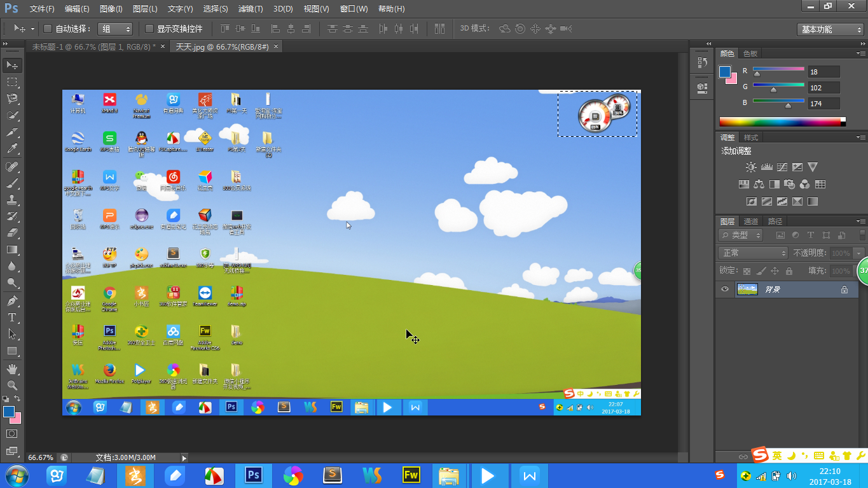Close the 天天.jpg document tab
Screen dimensions: 868x488
pos(275,46)
